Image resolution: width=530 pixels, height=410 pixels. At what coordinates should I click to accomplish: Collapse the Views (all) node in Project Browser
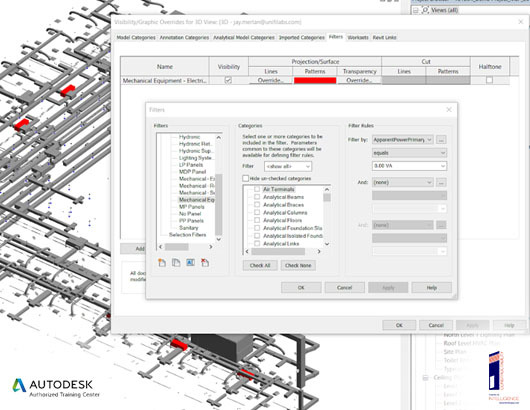416,10
